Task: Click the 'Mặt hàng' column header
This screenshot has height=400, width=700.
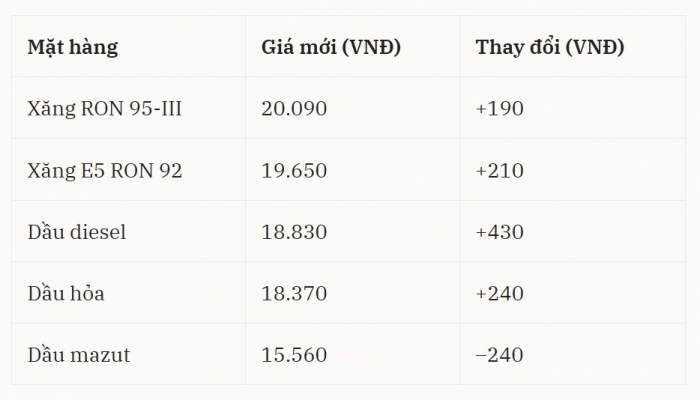Action: click(73, 47)
